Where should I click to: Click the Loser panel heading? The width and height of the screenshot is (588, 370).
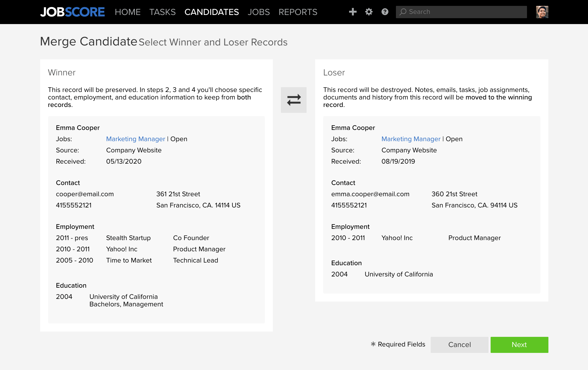tap(334, 73)
